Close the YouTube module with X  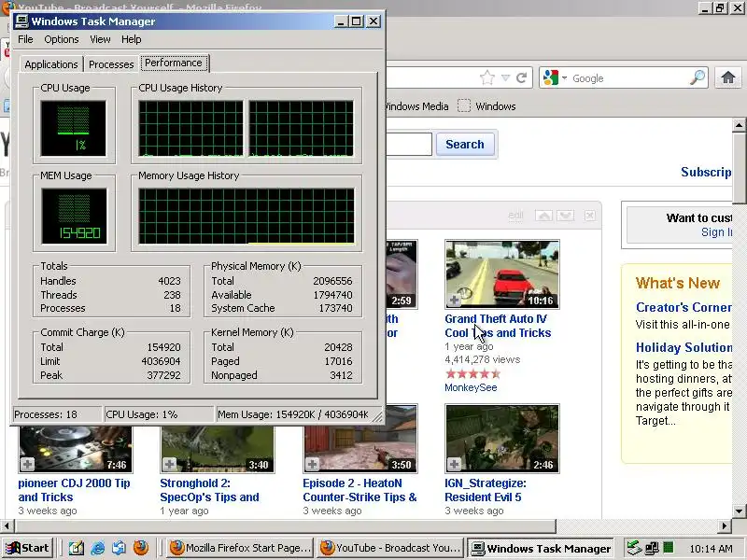pos(589,216)
